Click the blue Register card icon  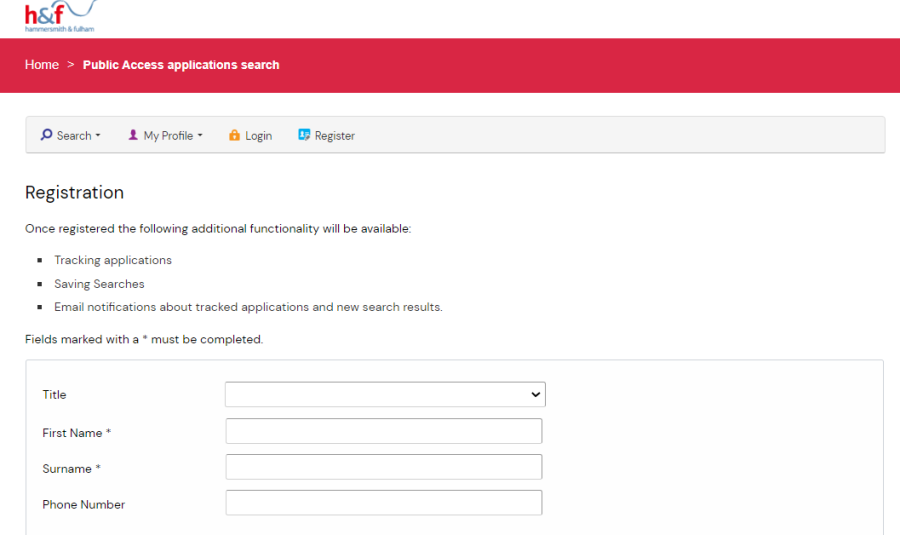tap(304, 135)
